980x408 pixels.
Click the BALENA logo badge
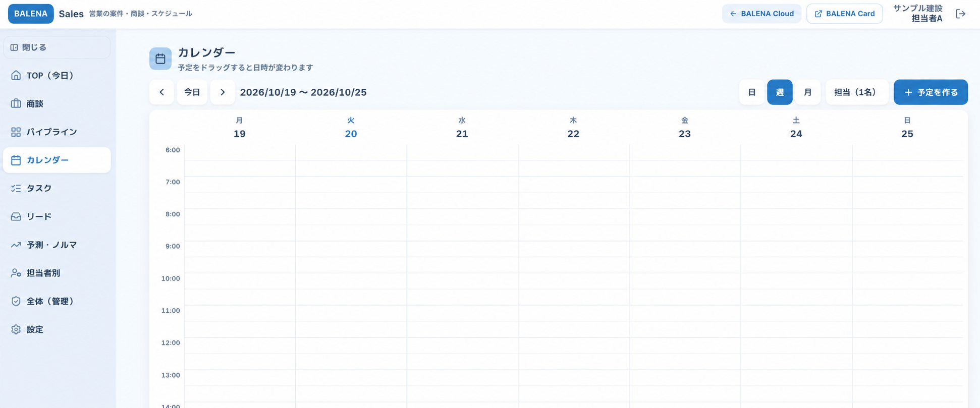31,14
